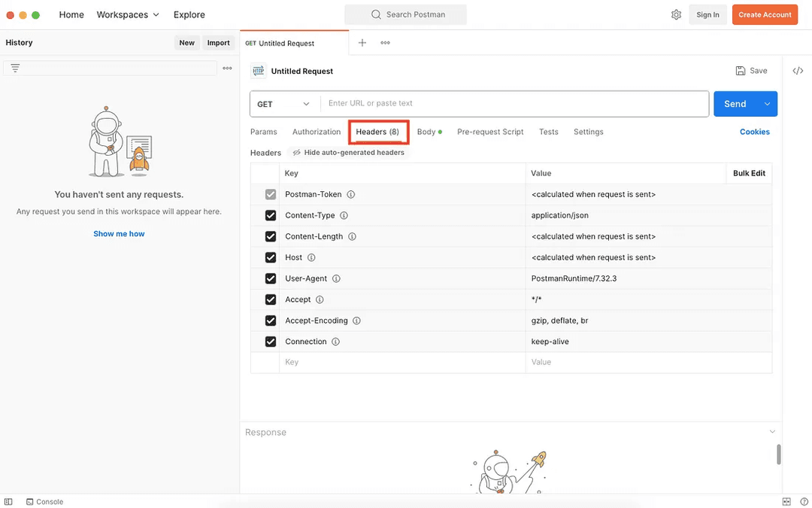Select the PostmanRuntime/7.32.3 value cell
This screenshot has width=812, height=508.
(648, 278)
